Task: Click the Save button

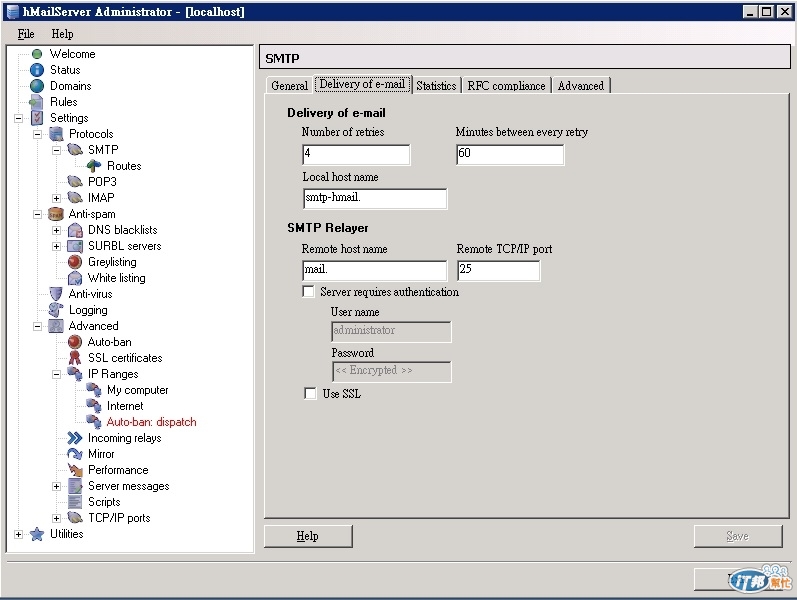Action: pos(738,536)
